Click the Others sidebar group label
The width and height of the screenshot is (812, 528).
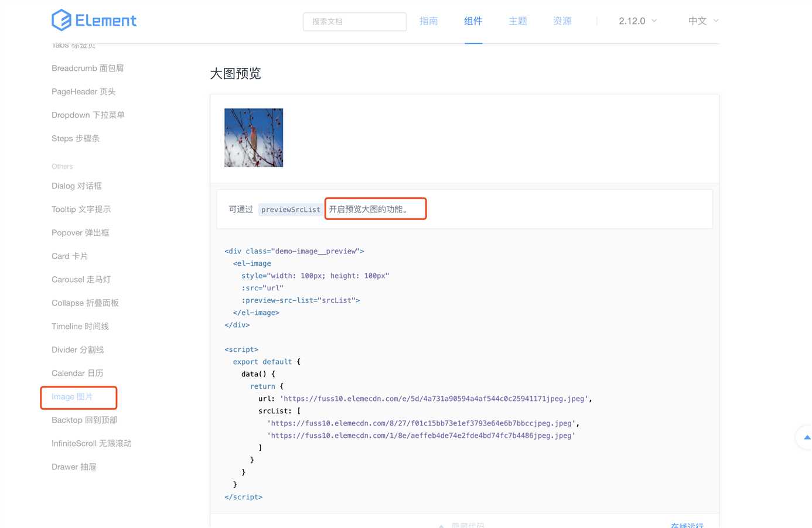pyautogui.click(x=62, y=166)
